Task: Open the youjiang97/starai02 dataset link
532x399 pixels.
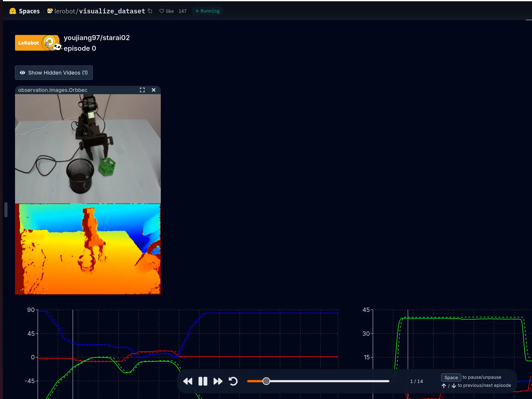Action: coord(97,38)
